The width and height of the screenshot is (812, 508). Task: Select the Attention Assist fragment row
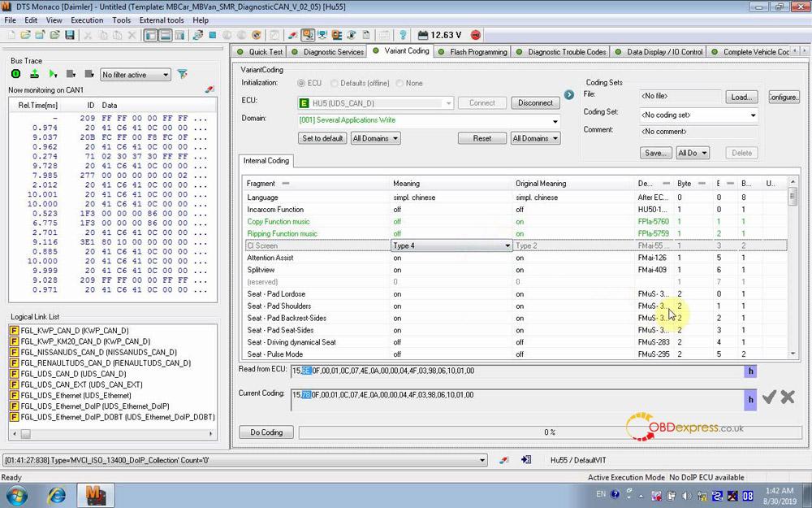[516, 258]
